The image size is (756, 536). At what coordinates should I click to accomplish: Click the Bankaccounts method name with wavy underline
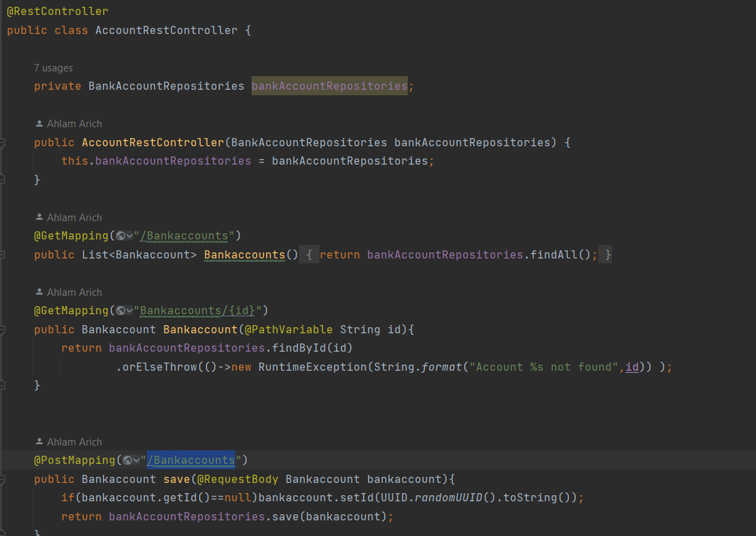(x=245, y=254)
